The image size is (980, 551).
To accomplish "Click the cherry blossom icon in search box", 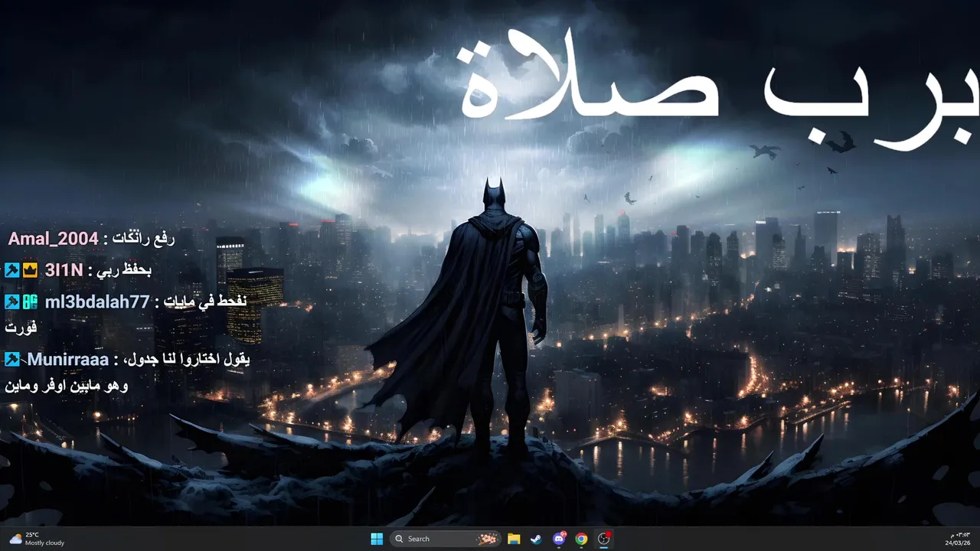I will [487, 539].
